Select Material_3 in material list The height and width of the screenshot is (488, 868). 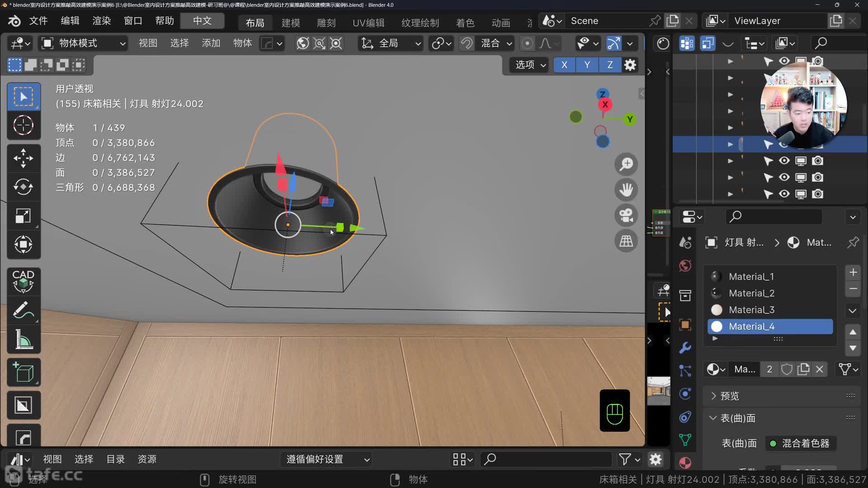751,310
